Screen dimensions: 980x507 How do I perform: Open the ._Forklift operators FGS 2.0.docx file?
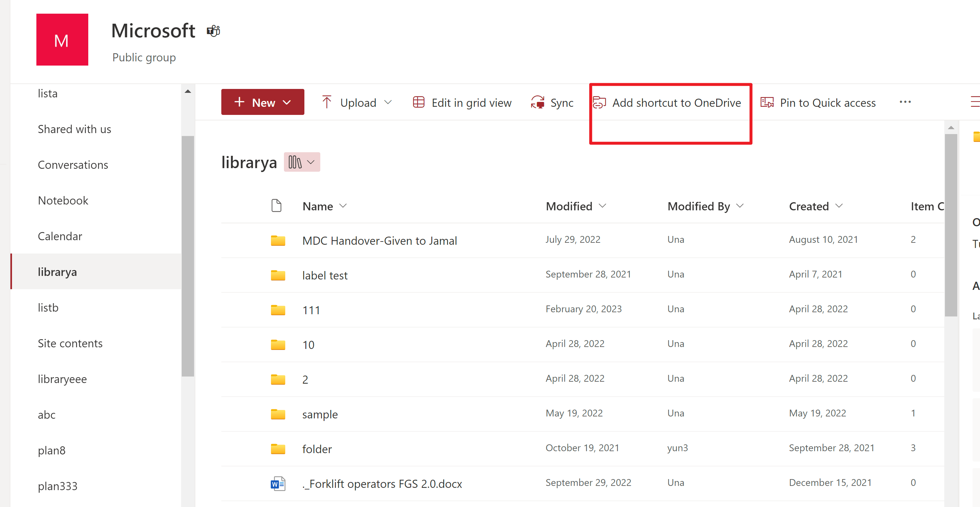(382, 484)
